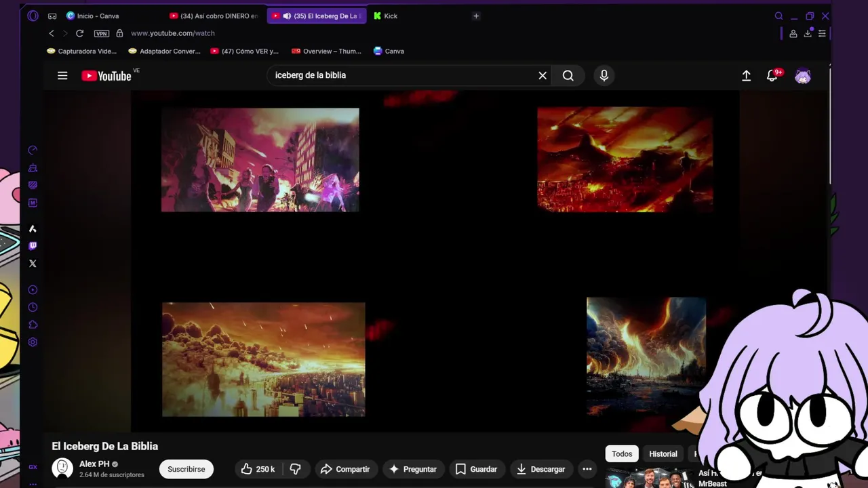This screenshot has height=488, width=868.
Task: Open YouTube notifications bell
Action: [x=772, y=76]
